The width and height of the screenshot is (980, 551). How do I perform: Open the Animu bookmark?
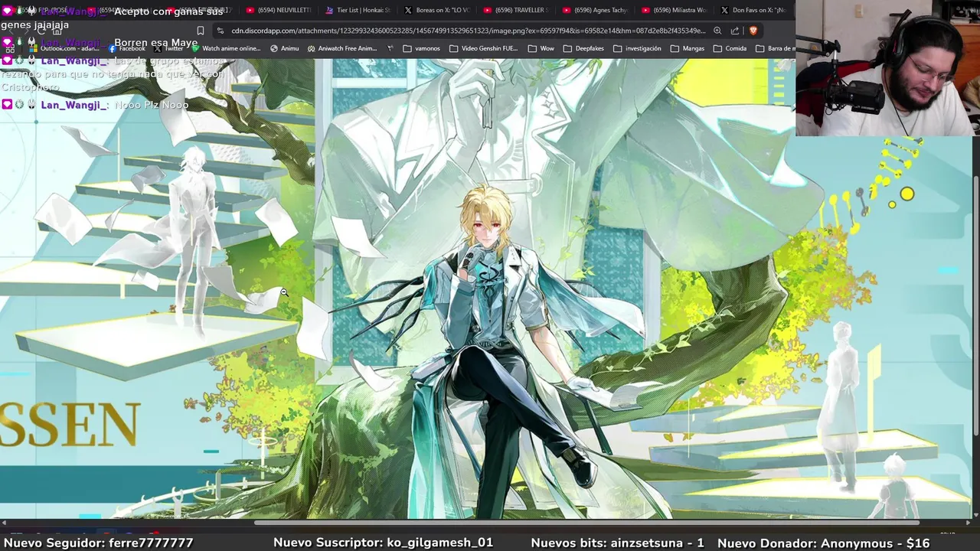pos(284,48)
